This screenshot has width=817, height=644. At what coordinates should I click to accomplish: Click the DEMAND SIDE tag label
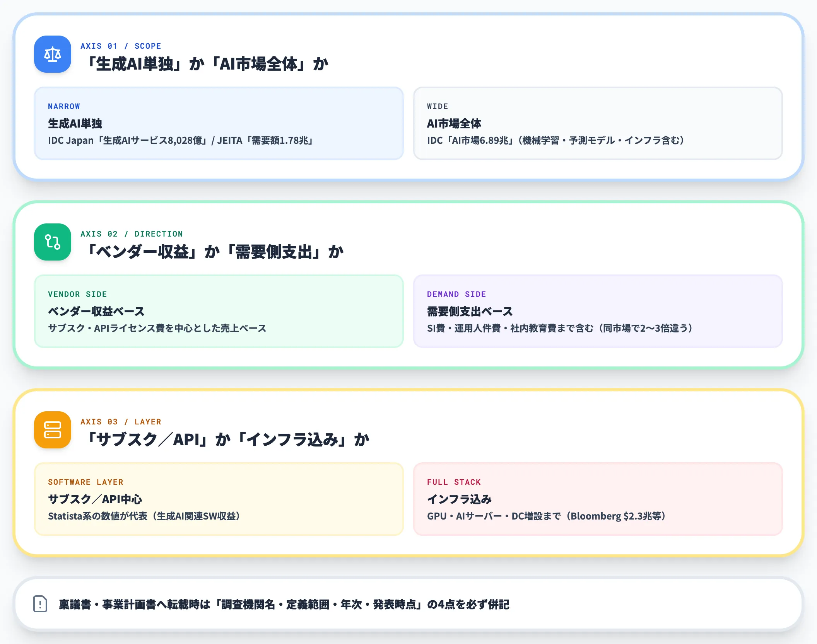(456, 294)
